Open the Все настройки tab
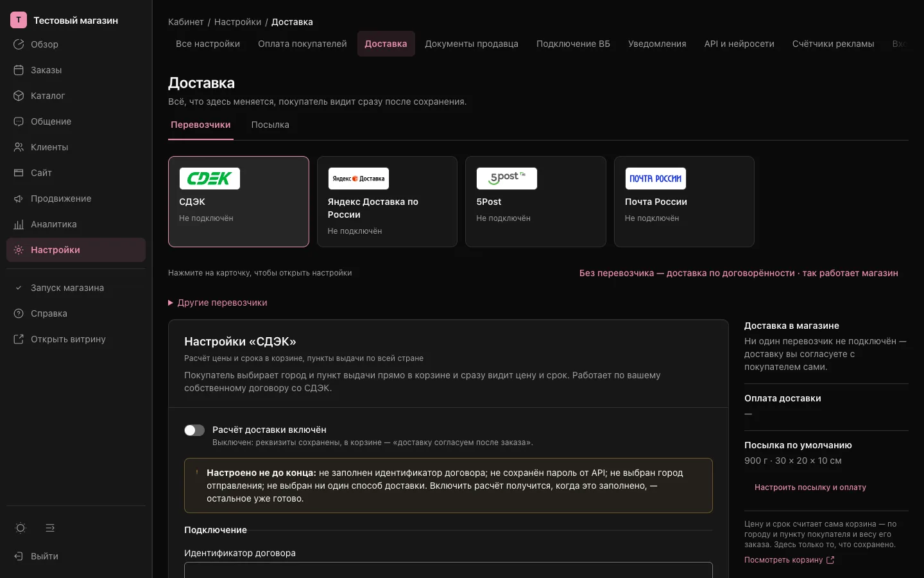924x578 pixels. 208,44
